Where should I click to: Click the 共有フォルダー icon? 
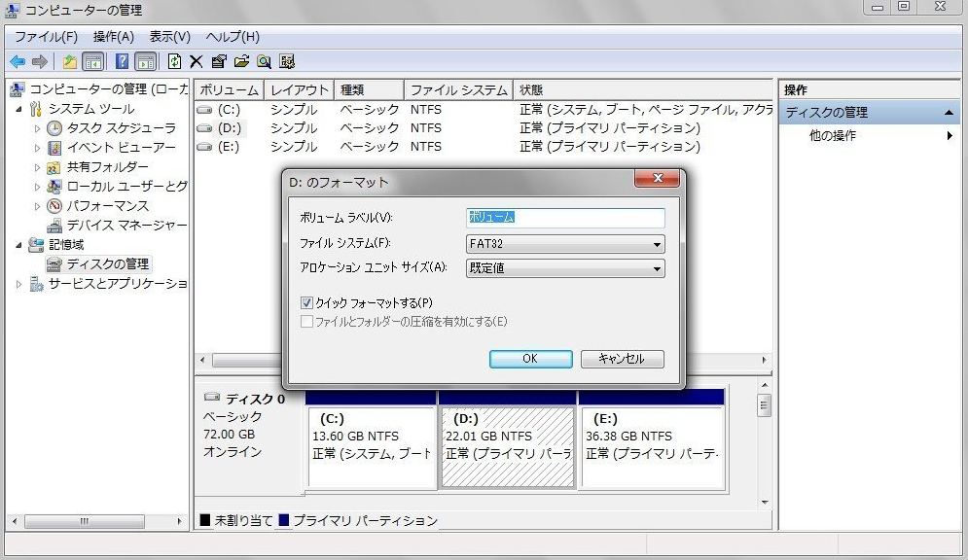tap(54, 167)
